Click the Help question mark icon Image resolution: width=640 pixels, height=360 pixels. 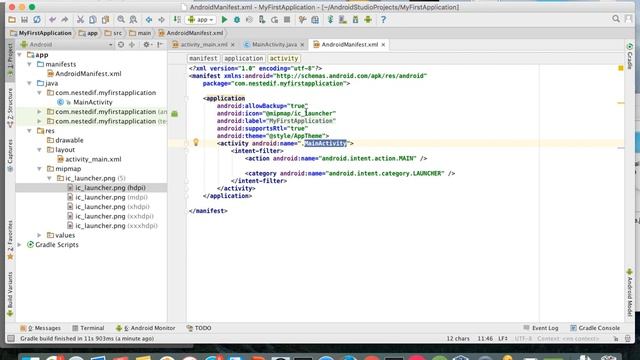point(383,20)
